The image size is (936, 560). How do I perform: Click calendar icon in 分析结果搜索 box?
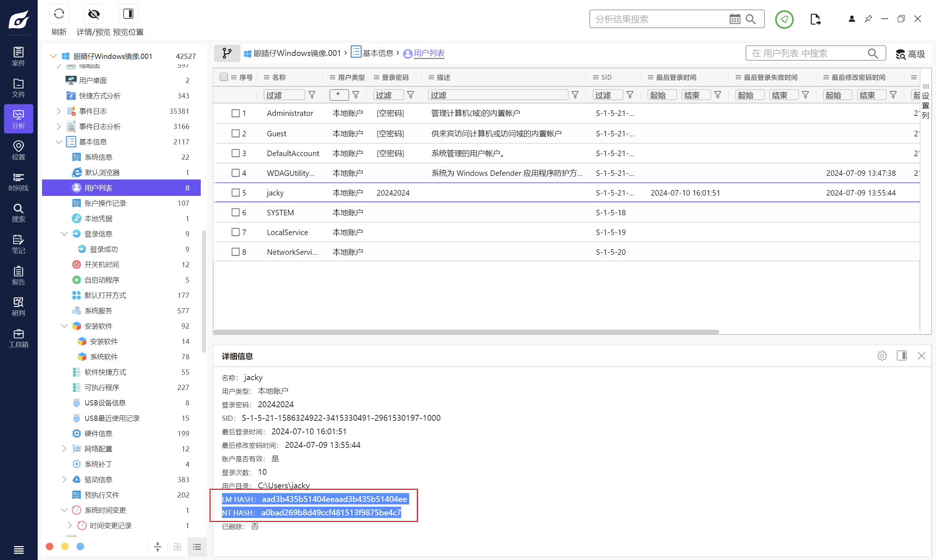735,19
